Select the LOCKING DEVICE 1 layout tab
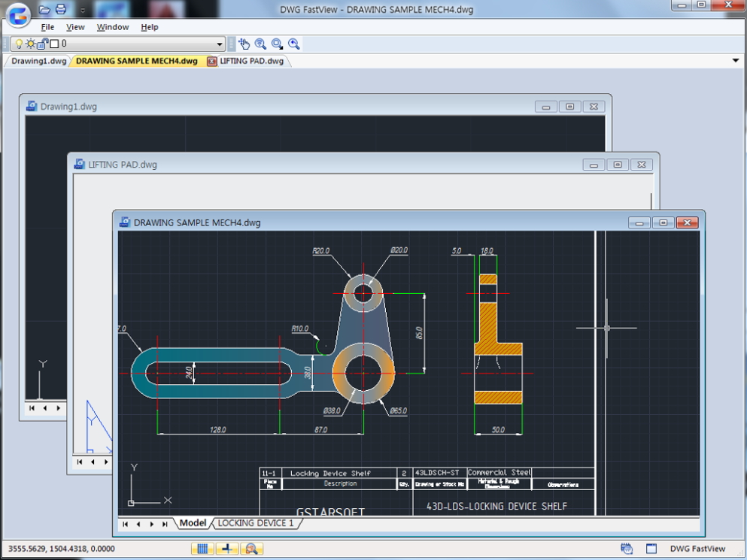The height and width of the screenshot is (560, 747). pyautogui.click(x=255, y=523)
